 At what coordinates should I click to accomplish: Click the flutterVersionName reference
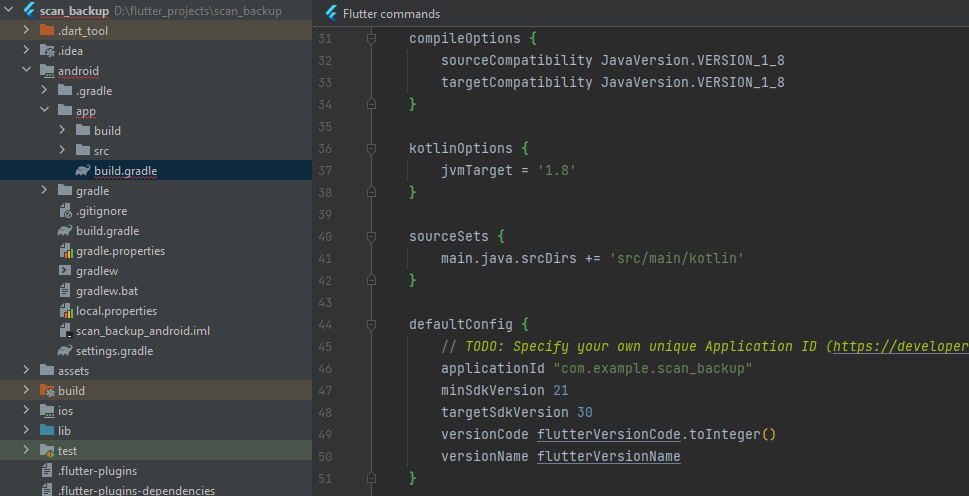609,456
